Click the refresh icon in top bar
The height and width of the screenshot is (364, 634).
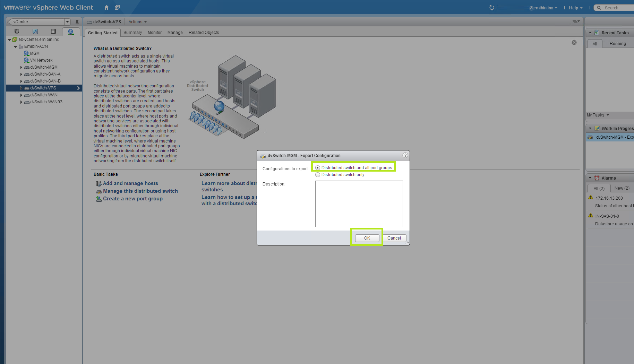[x=491, y=8]
